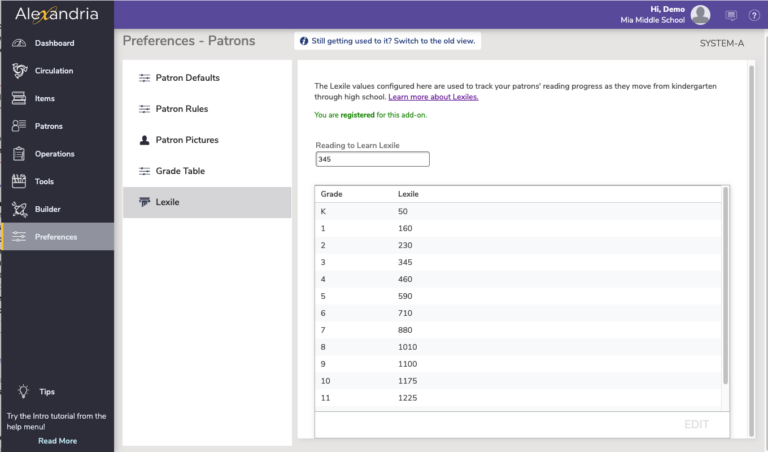Open the Builder icon in sidebar
This screenshot has height=452, width=768.
tap(18, 209)
